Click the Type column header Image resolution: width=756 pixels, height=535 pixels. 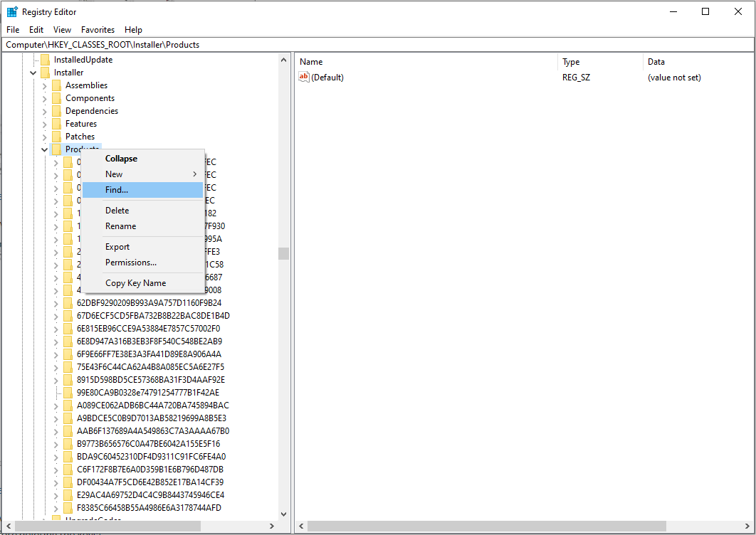tap(570, 61)
